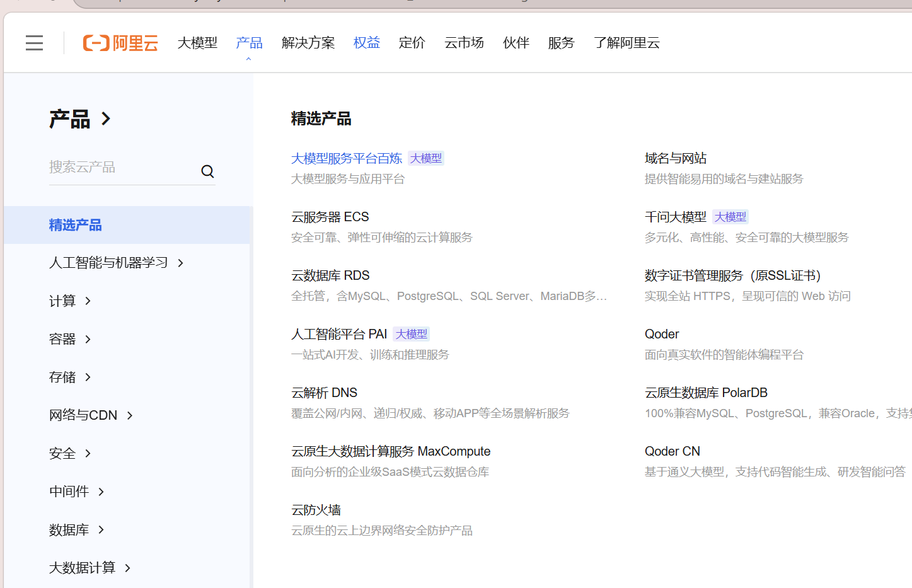Click 大模型 tag next to PAI
This screenshot has height=588, width=912.
[x=412, y=334]
